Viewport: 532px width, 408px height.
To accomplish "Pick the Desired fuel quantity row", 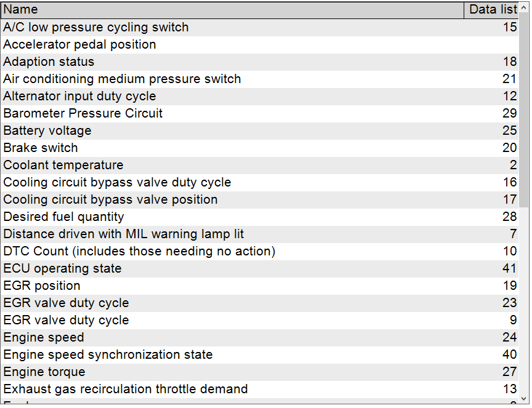I will [63, 217].
